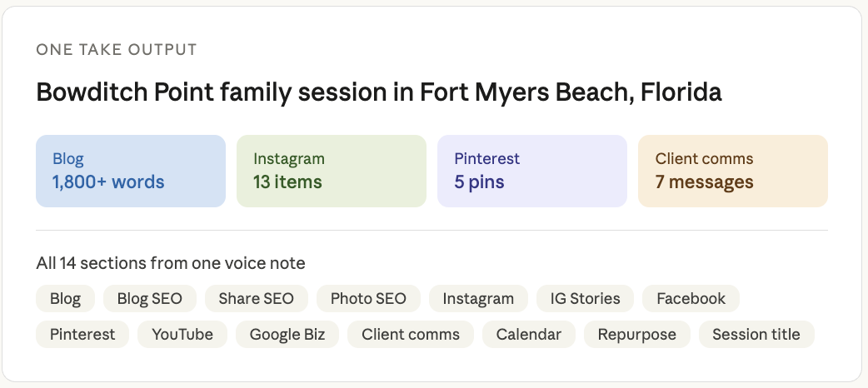Click the One Take Output label
The height and width of the screenshot is (388, 868).
pyautogui.click(x=117, y=50)
